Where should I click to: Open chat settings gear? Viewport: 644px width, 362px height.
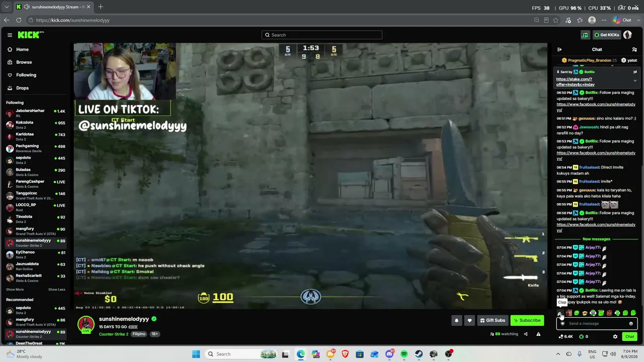(x=615, y=336)
